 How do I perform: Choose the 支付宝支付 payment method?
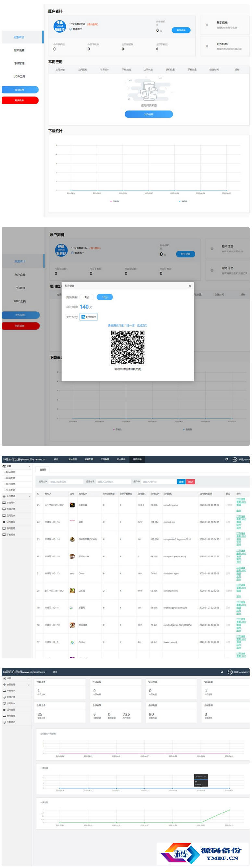[x=89, y=317]
